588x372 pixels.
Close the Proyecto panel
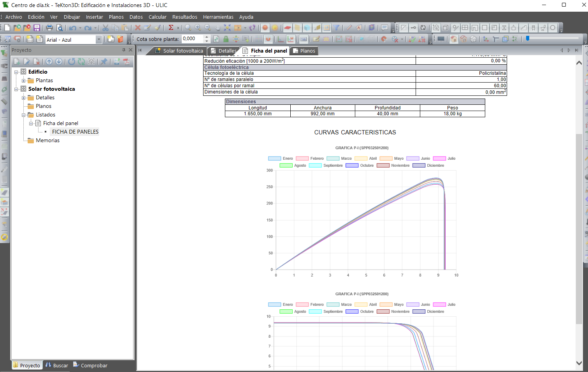coord(131,50)
